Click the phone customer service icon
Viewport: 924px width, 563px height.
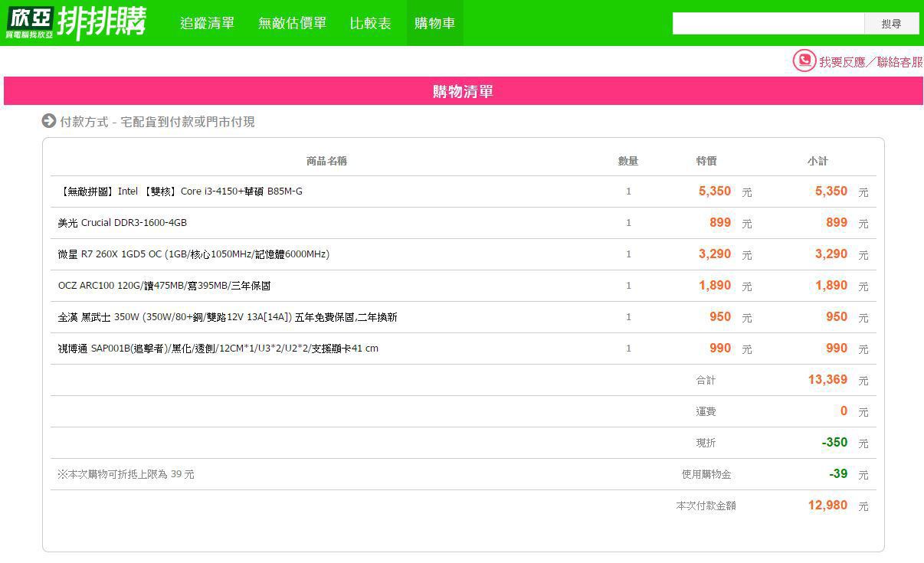[x=804, y=61]
